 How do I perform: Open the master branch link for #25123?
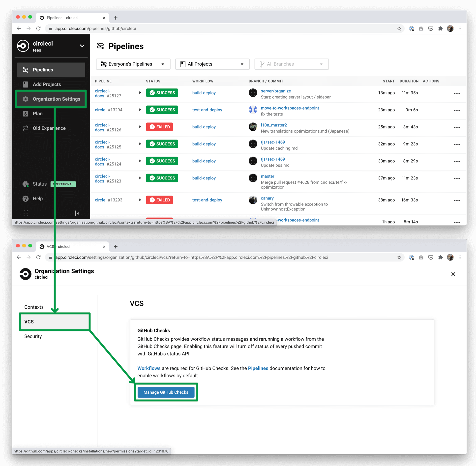(268, 176)
